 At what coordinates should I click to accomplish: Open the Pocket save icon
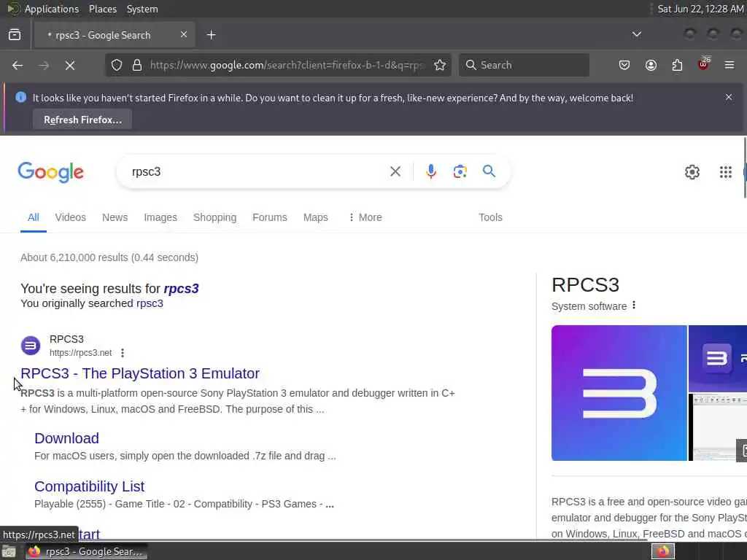coord(624,65)
